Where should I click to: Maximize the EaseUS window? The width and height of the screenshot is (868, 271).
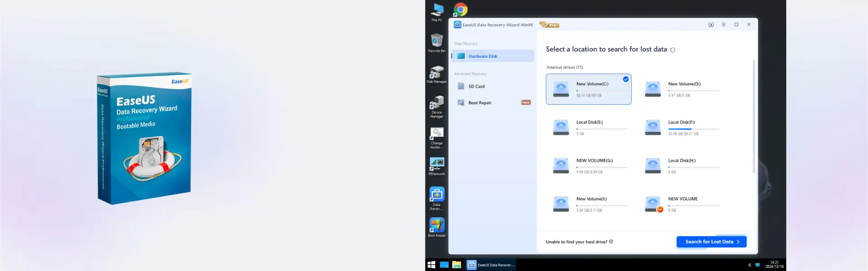pos(736,24)
